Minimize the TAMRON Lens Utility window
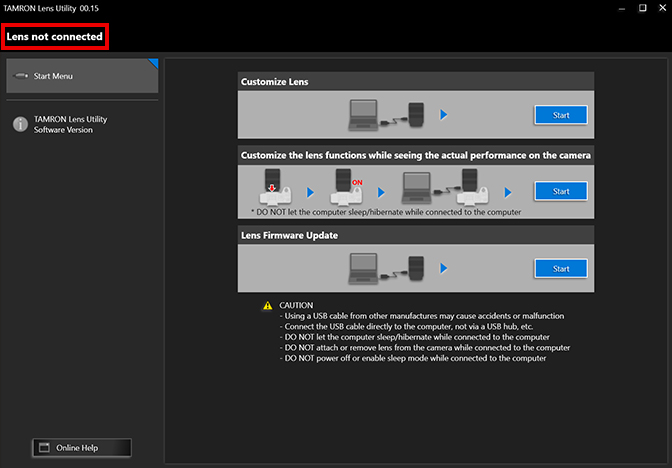672x468 pixels. 622,8
